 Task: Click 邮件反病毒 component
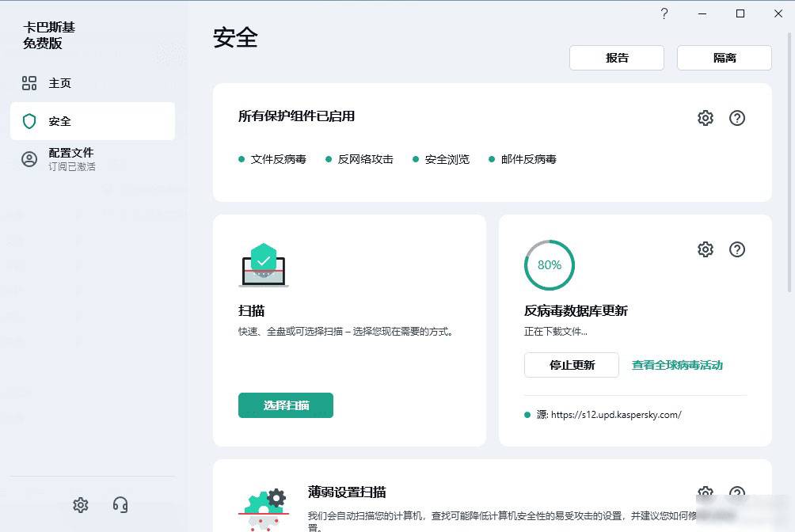(523, 159)
